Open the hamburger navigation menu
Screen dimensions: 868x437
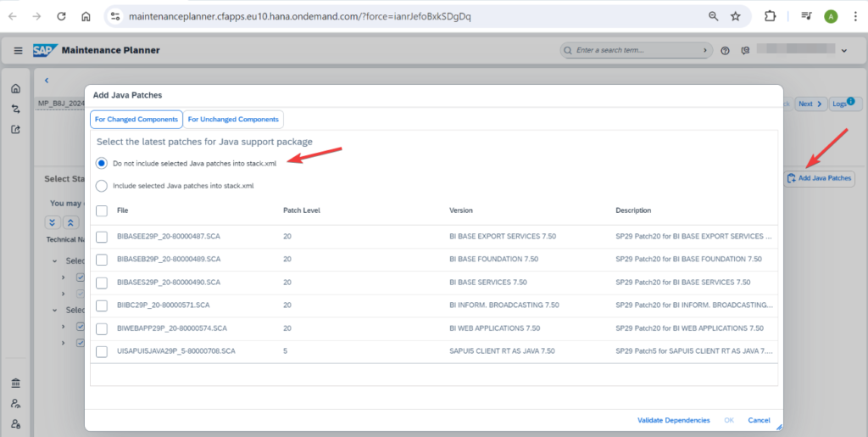tap(19, 50)
